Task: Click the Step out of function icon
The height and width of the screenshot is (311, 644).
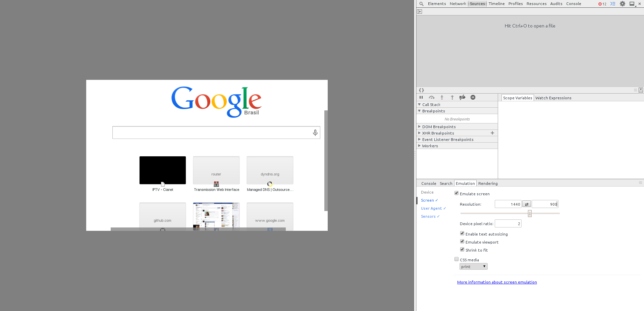Action: 452,97
